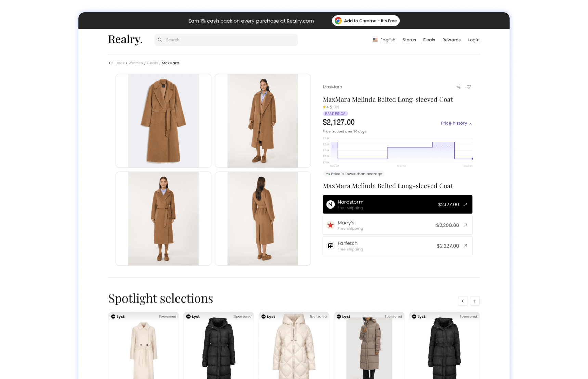
Task: Open the Farfetch $2,227.00 offer
Action: click(397, 246)
